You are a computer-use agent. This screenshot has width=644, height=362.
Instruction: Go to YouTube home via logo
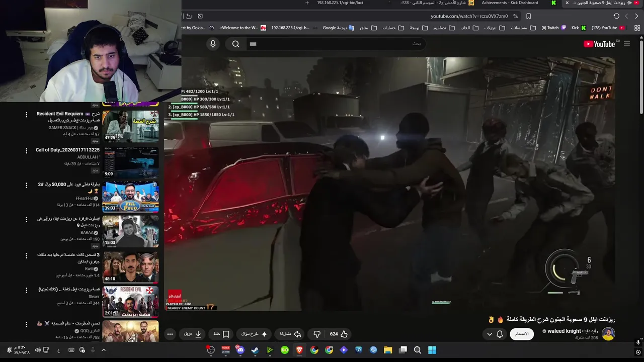[599, 44]
